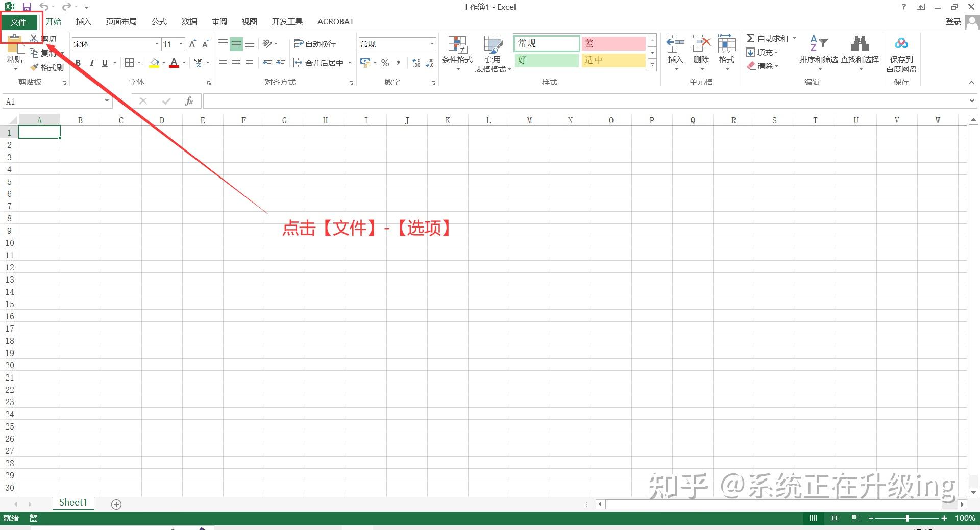The height and width of the screenshot is (530, 980).
Task: Switch to the 插入 ribbon tab
Action: click(x=83, y=21)
